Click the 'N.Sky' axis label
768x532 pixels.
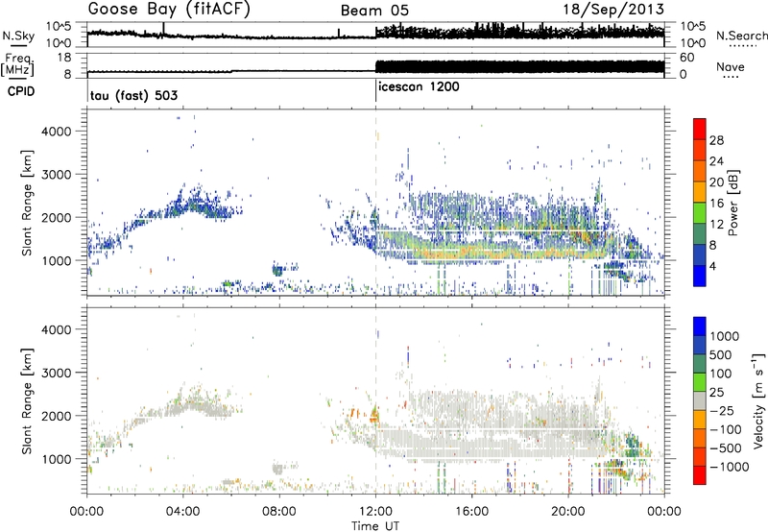[18, 36]
